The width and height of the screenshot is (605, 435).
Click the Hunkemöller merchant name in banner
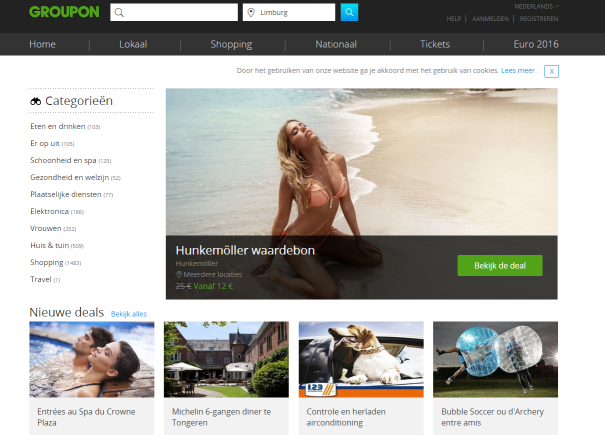click(x=197, y=264)
